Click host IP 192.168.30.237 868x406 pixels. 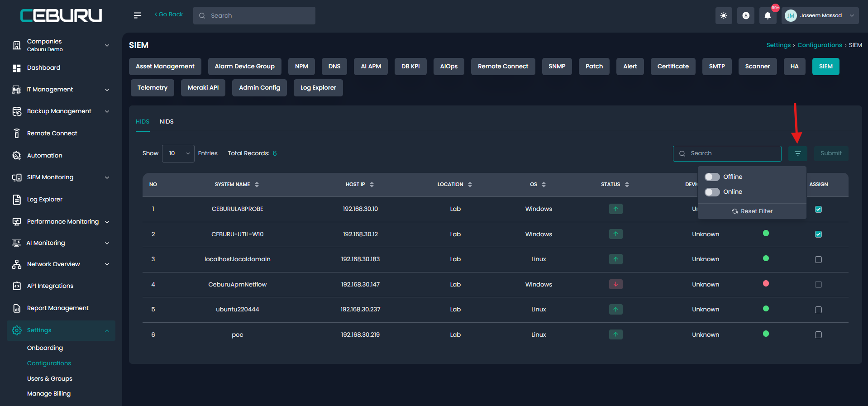360,310
